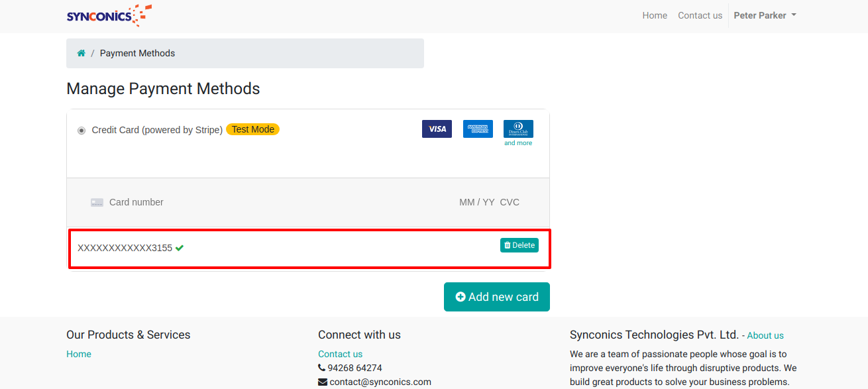Click the Diners Club logo
The height and width of the screenshot is (389, 868).
pos(518,128)
